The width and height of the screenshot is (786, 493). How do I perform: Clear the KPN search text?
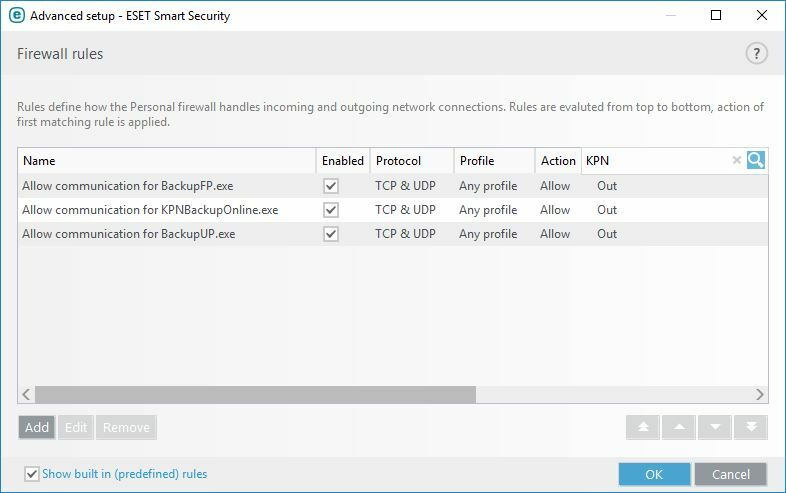tap(736, 160)
